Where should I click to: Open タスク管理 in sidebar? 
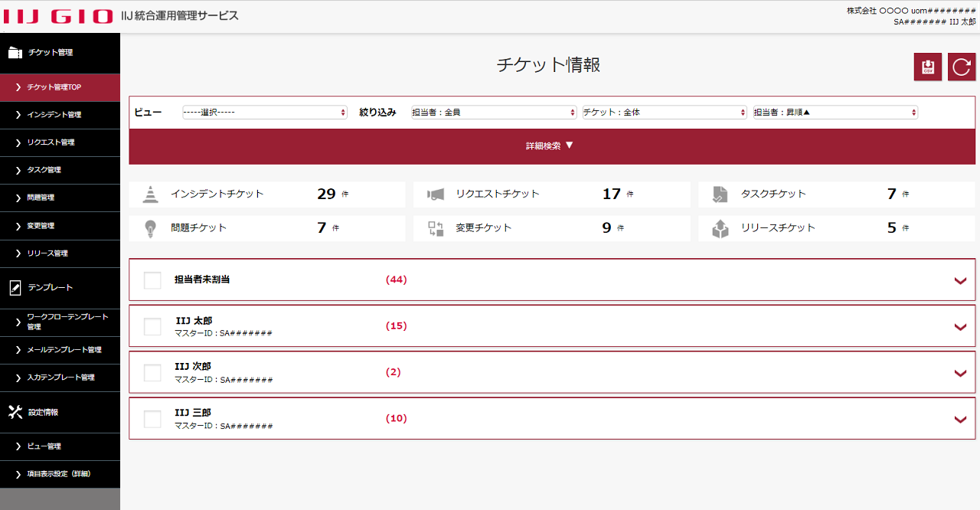[x=60, y=170]
